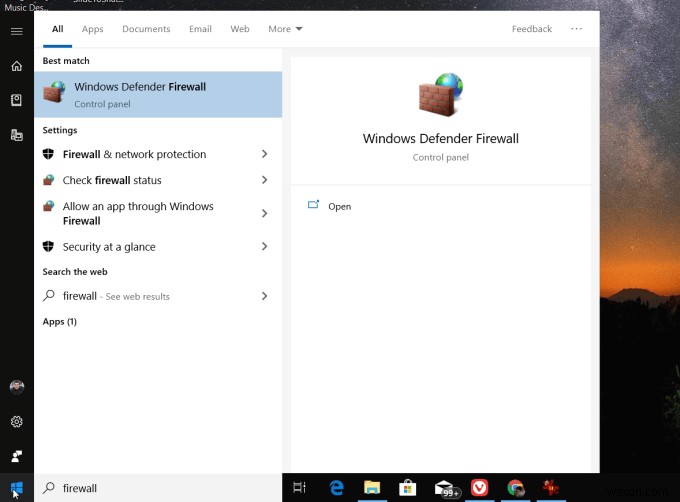
Task: Open the red bug app on taskbar
Action: coord(551,488)
